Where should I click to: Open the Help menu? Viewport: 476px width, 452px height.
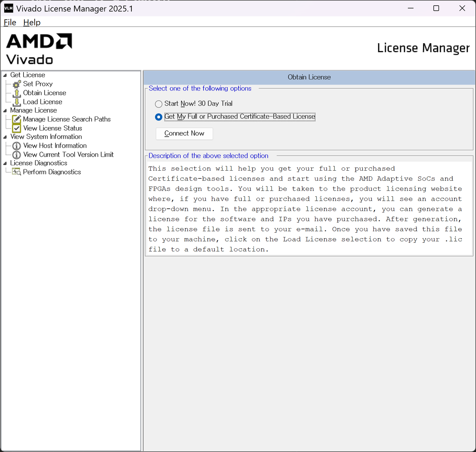point(32,22)
